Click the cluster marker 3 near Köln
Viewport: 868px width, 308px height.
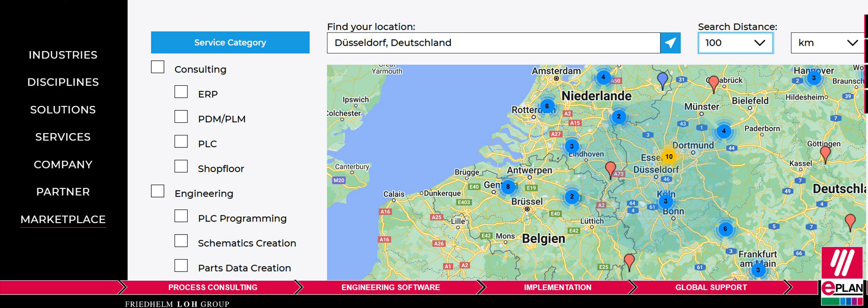(x=666, y=201)
